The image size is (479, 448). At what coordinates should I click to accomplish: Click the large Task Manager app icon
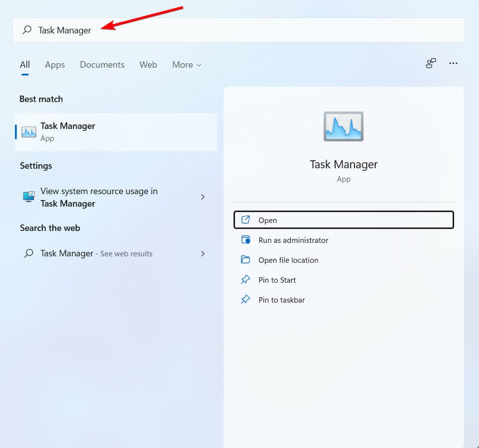(344, 126)
